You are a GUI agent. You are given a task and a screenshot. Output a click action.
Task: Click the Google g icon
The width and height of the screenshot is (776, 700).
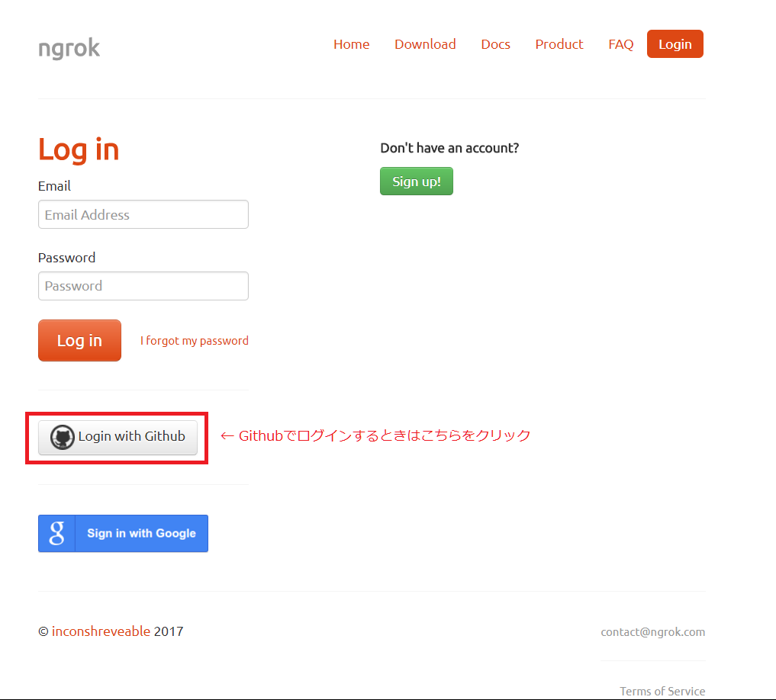(x=57, y=533)
